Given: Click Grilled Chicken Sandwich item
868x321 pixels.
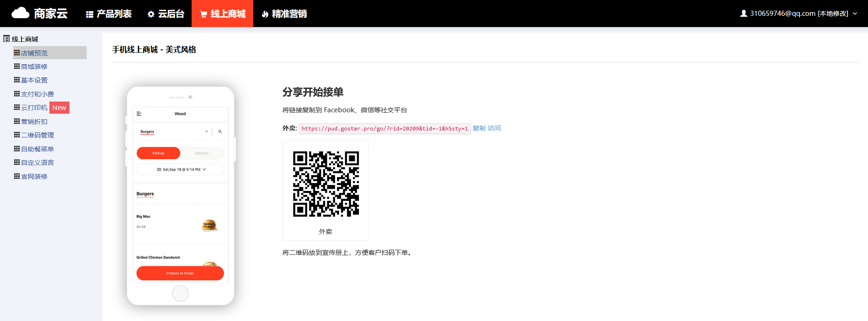Looking at the screenshot, I should click(x=158, y=257).
